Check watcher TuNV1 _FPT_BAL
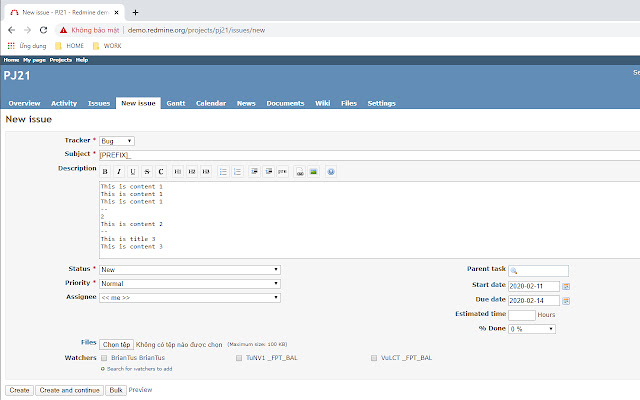The image size is (640, 400). [239, 358]
